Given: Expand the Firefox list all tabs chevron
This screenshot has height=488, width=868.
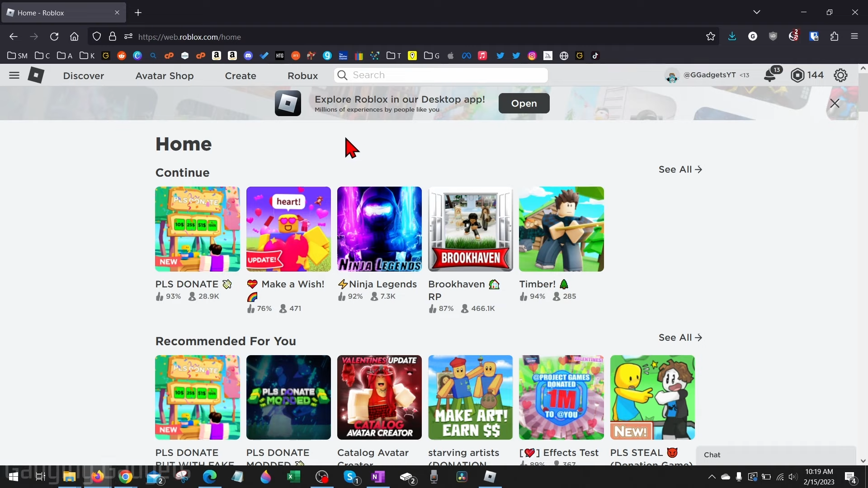Looking at the screenshot, I should (756, 12).
